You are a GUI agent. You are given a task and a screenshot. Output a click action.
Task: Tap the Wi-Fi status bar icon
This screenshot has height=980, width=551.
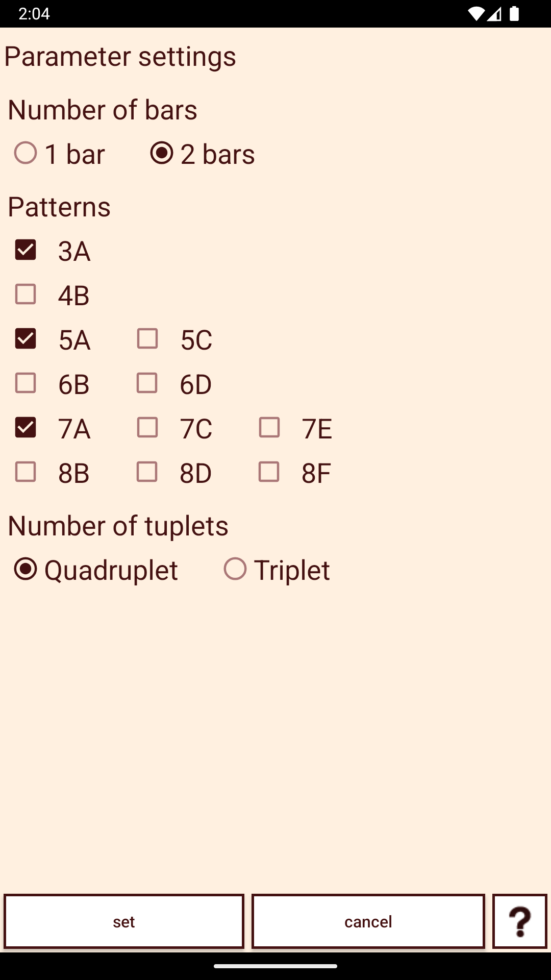[475, 14]
